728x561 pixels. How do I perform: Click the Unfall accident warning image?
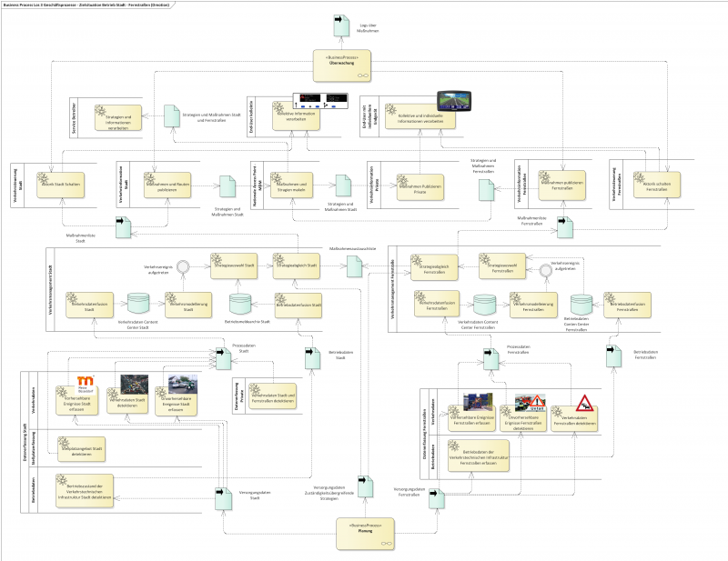(531, 401)
